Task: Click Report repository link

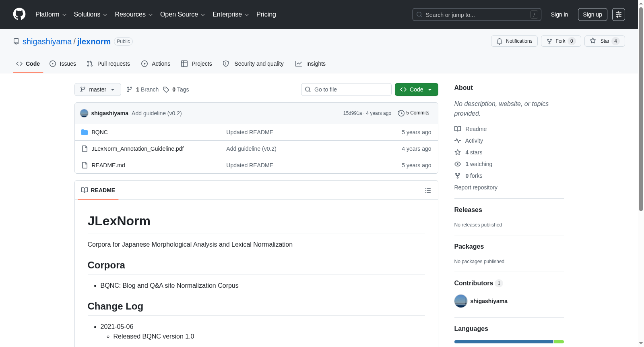Action: pyautogui.click(x=476, y=187)
